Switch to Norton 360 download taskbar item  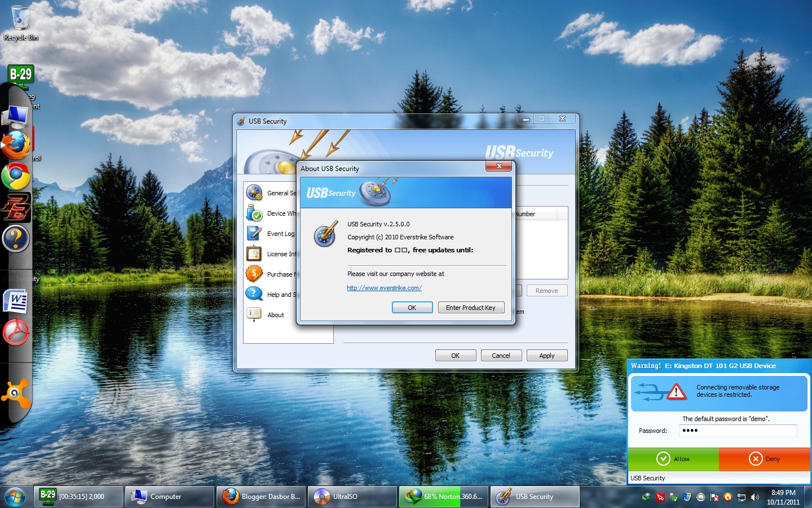point(444,497)
